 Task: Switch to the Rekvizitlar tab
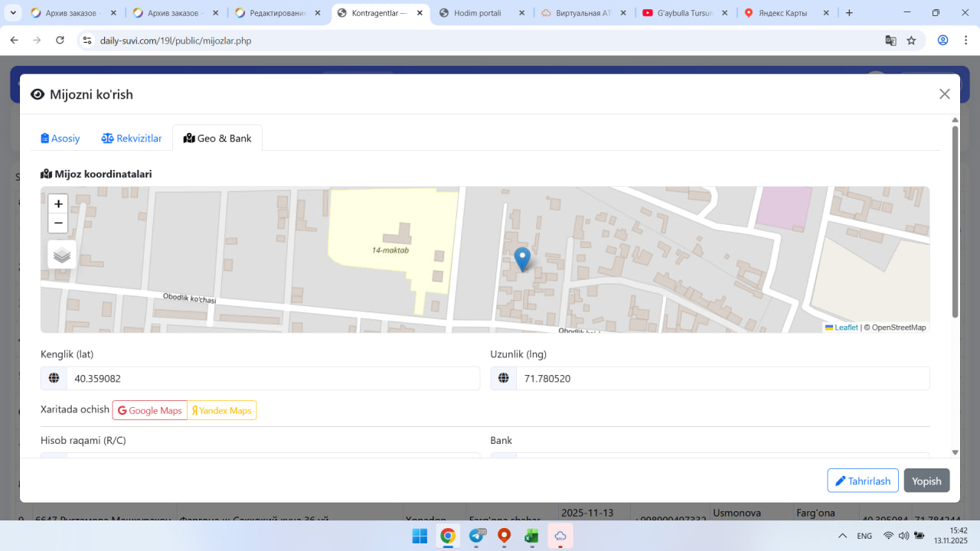click(132, 139)
